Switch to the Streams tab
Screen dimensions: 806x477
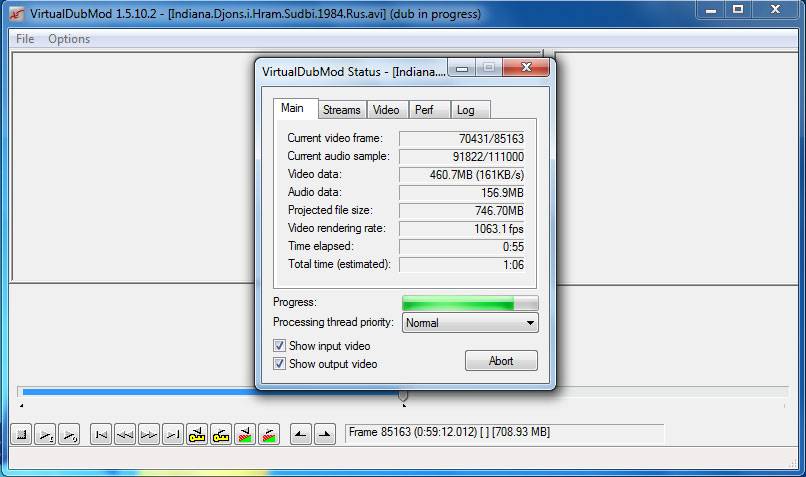pyautogui.click(x=341, y=110)
